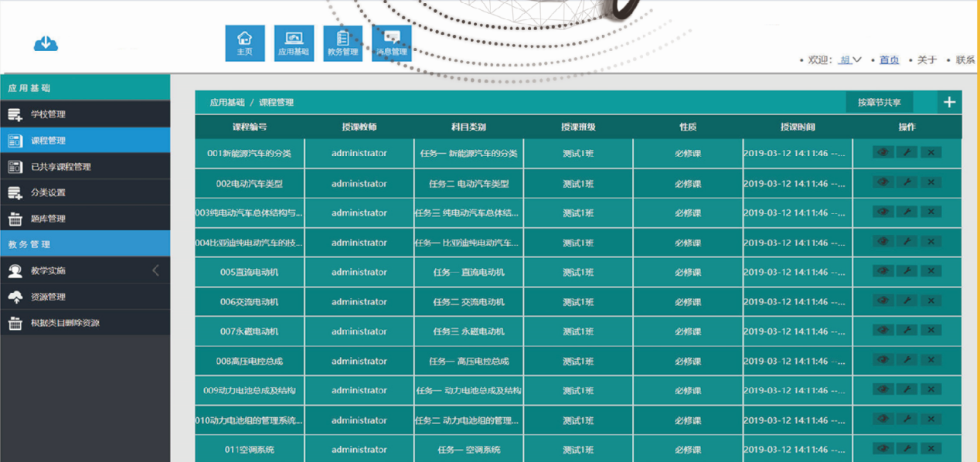Click the cloud download logo icon
The width and height of the screenshot is (980, 462).
[x=46, y=43]
